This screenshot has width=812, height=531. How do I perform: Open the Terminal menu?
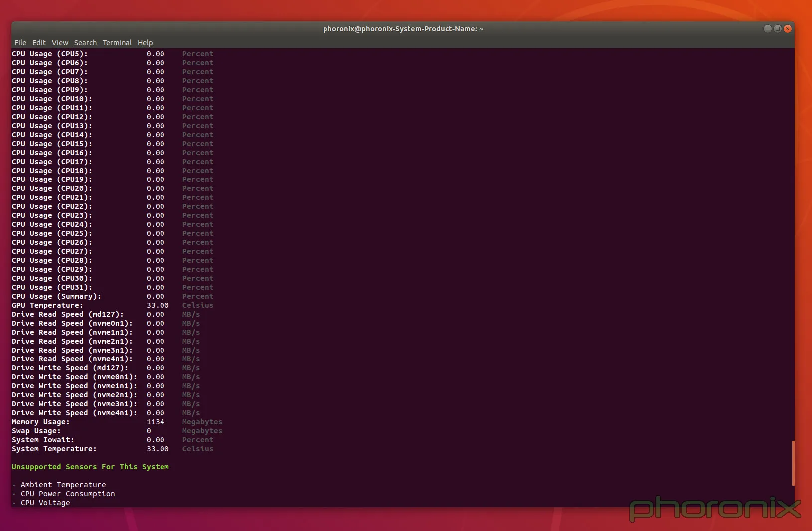[x=117, y=43]
